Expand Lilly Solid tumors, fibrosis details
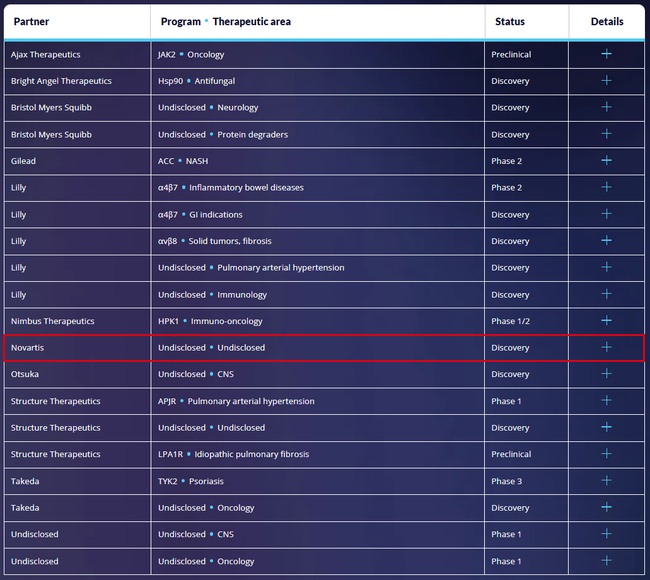Image resolution: width=650 pixels, height=580 pixels. (x=606, y=240)
